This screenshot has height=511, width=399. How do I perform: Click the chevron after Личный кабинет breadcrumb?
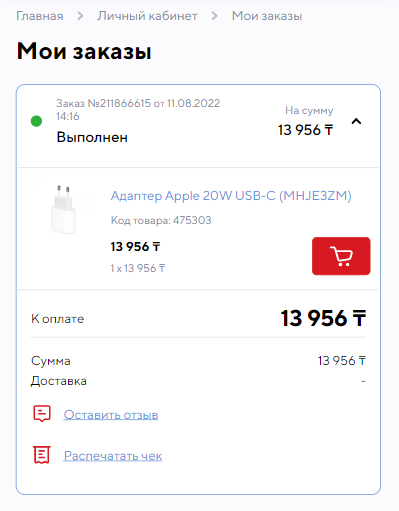click(x=215, y=16)
